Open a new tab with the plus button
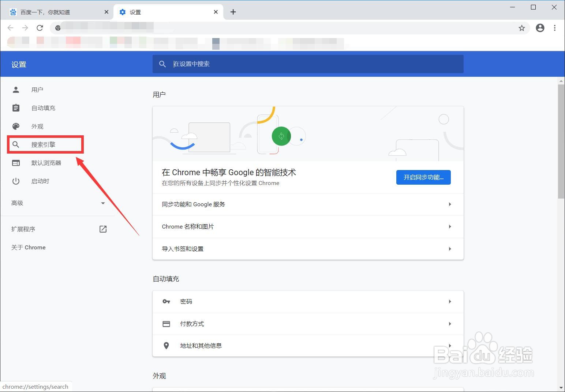This screenshot has height=392, width=565. coord(233,12)
